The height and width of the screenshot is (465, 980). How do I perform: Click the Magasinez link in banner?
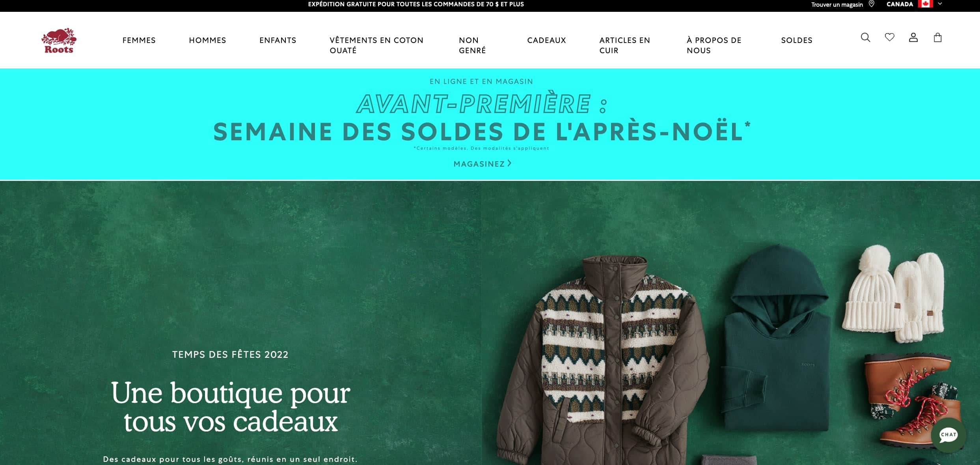483,164
